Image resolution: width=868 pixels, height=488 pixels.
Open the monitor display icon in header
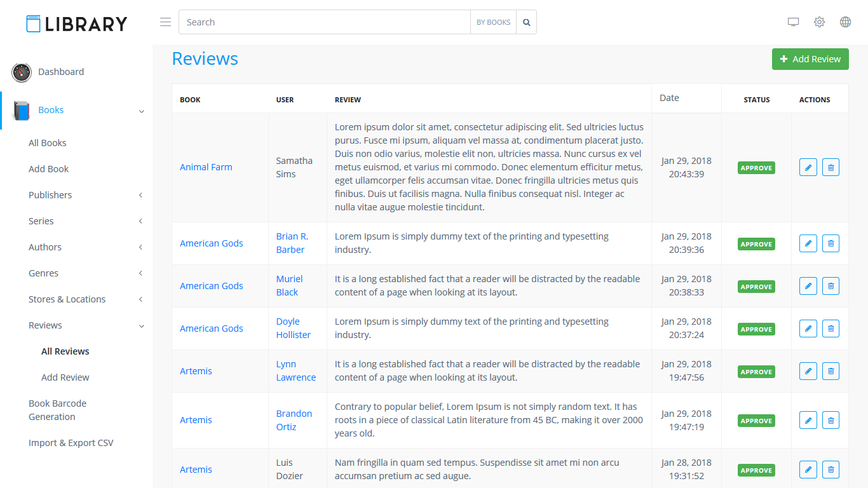coord(793,22)
